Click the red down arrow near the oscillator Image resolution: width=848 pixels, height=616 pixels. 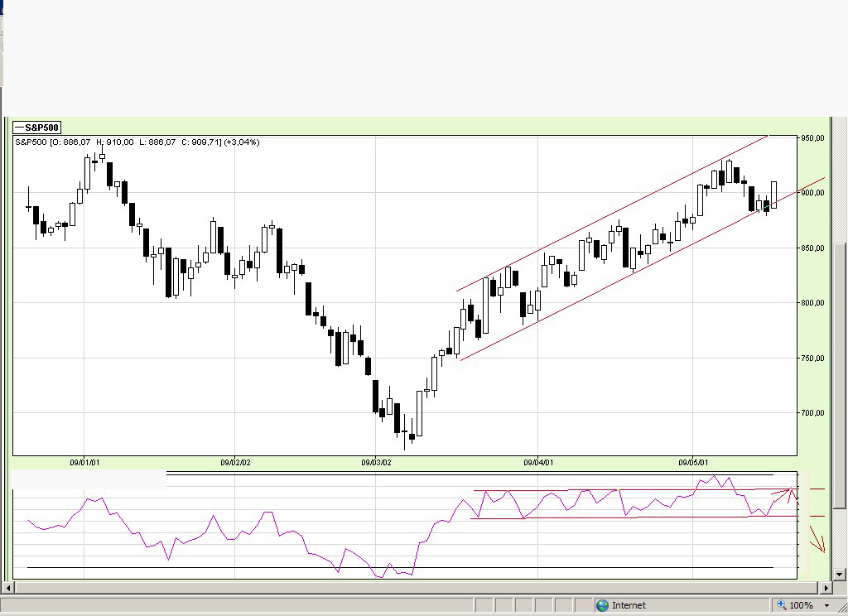coord(817,539)
